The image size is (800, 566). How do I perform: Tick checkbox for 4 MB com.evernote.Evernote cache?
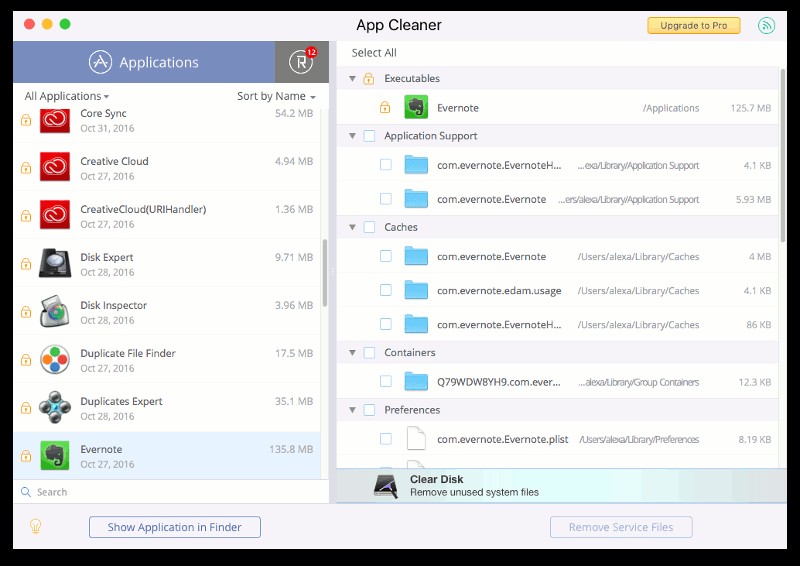pos(386,256)
